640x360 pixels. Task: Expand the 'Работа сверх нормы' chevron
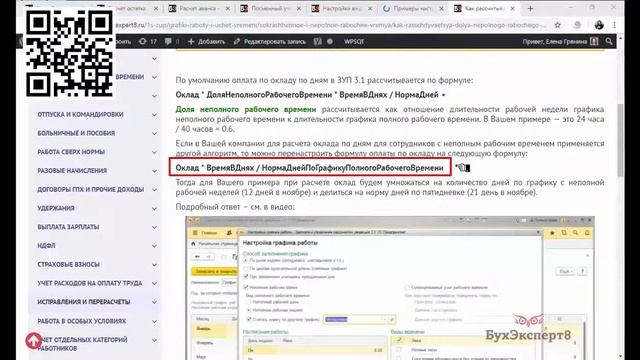point(154,152)
